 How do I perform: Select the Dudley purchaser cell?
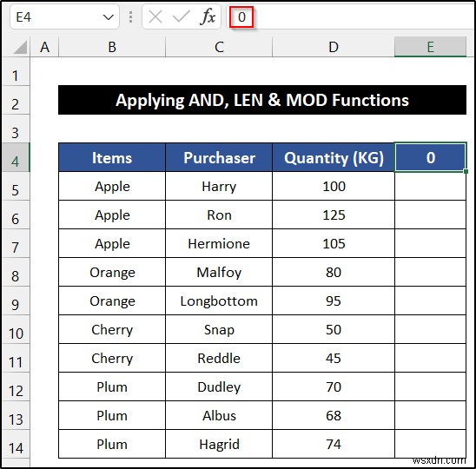219,386
